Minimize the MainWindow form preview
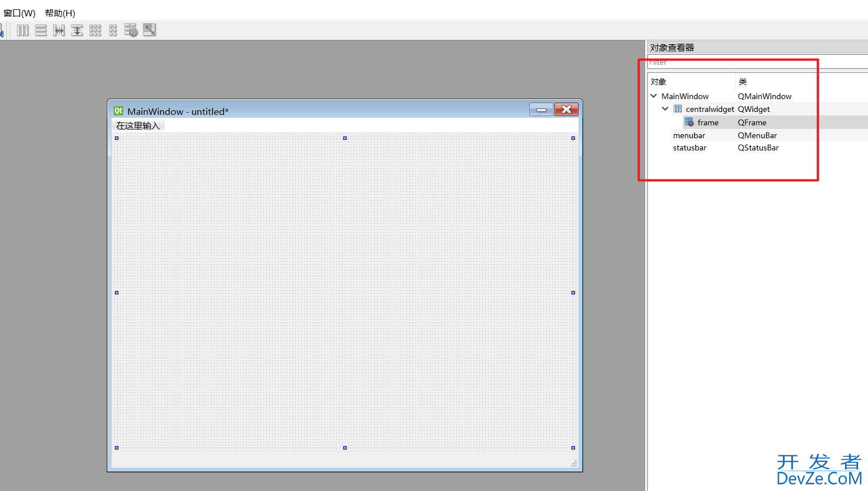The height and width of the screenshot is (491, 868). [541, 110]
